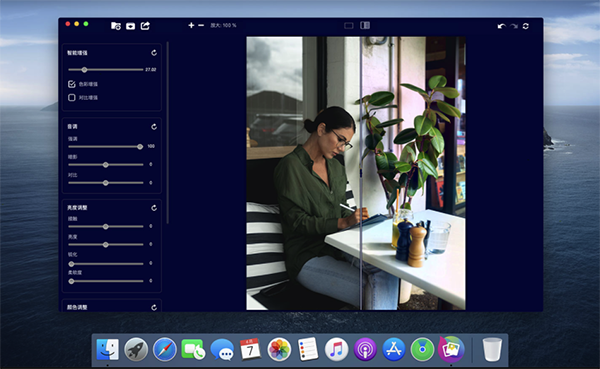Reset the 智能增强 smart enhance panel
This screenshot has height=369, width=600.
point(154,53)
